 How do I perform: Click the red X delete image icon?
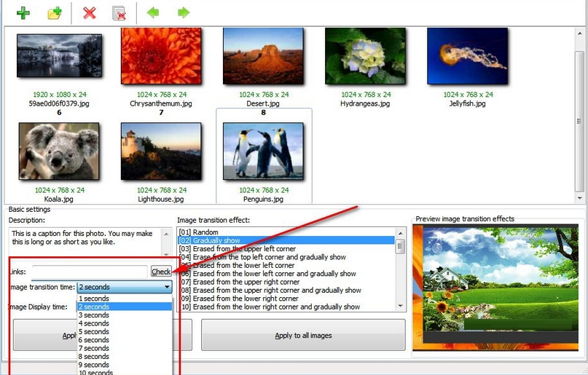click(89, 13)
